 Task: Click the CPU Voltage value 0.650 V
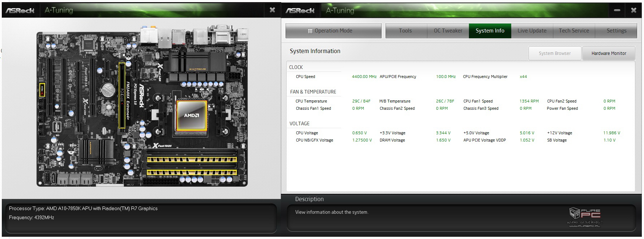360,133
